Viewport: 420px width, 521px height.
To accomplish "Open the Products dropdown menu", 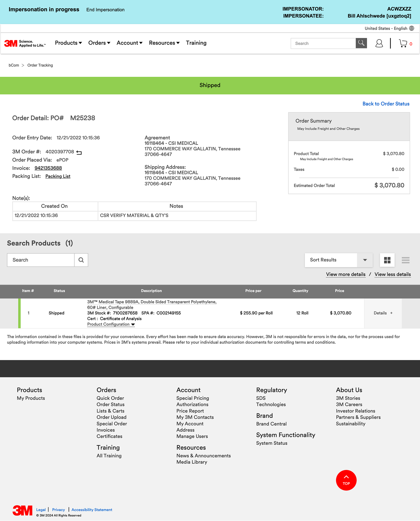I will click(69, 43).
